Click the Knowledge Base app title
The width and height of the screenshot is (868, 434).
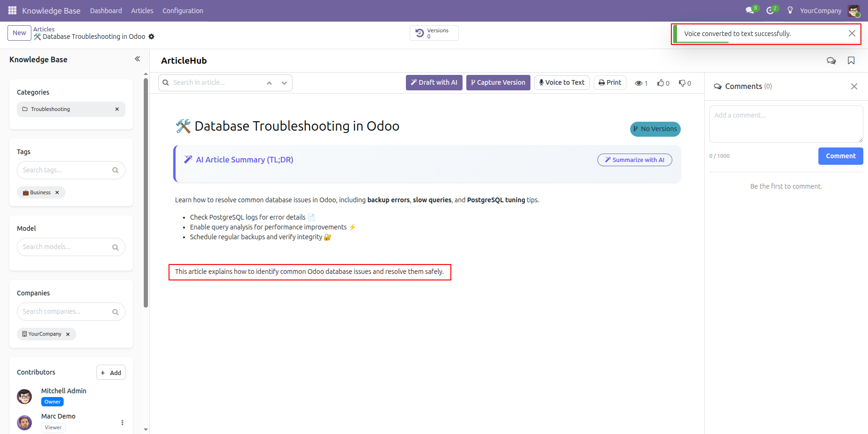[51, 10]
